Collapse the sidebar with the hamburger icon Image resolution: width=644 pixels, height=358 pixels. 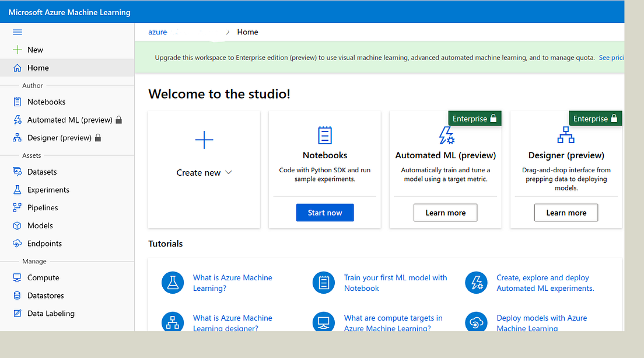click(x=17, y=32)
